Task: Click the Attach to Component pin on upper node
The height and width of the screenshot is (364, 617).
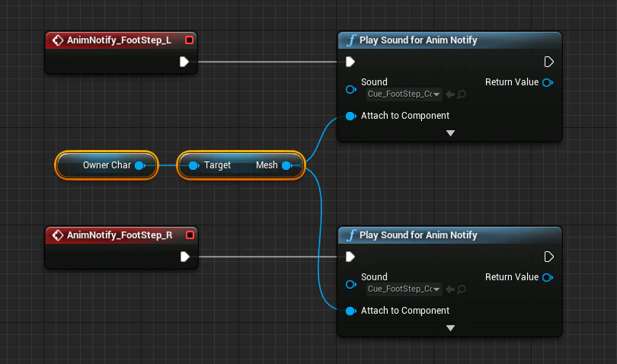Action: 351,116
